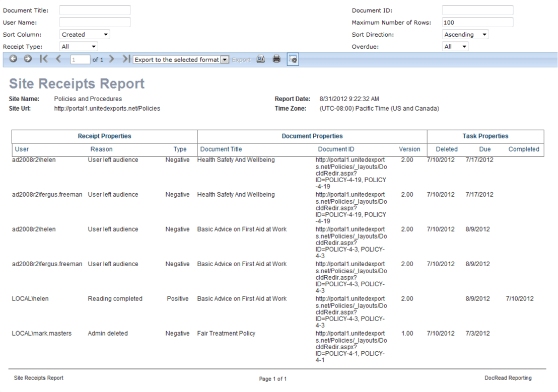Open the Overdue filter dropdown
558x392 pixels.
(455, 46)
